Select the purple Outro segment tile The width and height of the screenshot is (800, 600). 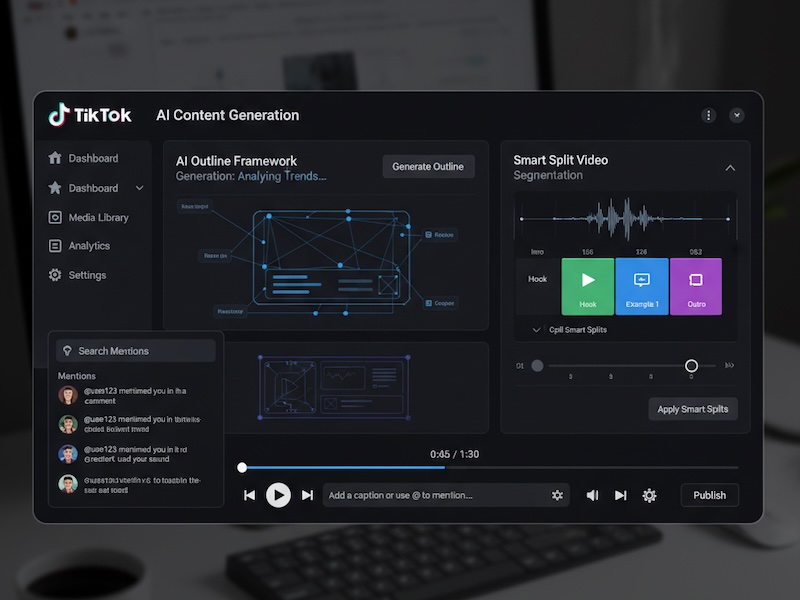pyautogui.click(x=696, y=286)
